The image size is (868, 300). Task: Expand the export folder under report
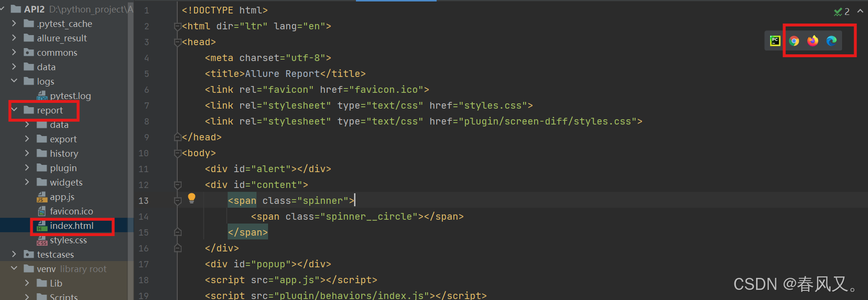coord(27,138)
